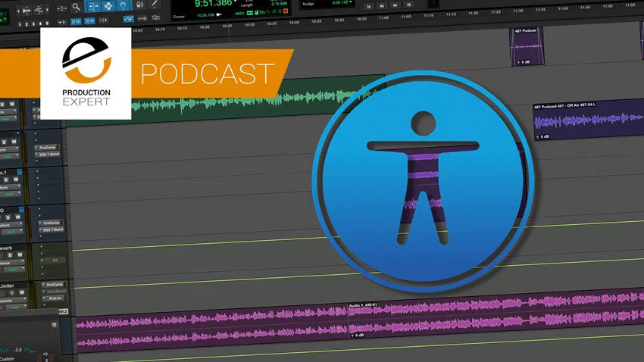Click the MIDI zoom icon beside the audio zoom
This screenshot has height=362, width=644.
click(x=39, y=10)
